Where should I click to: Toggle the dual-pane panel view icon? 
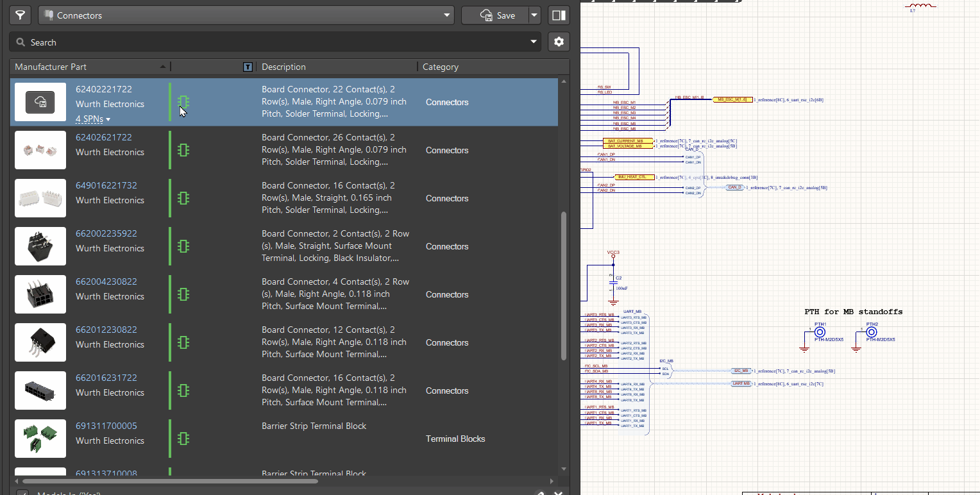click(x=557, y=15)
